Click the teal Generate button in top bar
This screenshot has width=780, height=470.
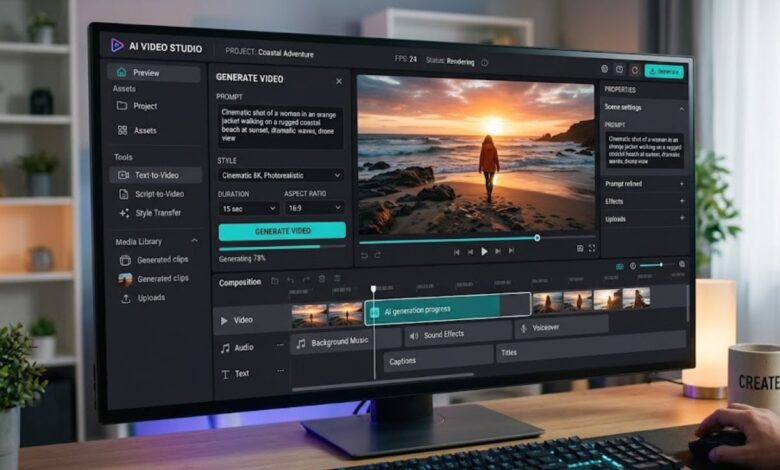pyautogui.click(x=664, y=72)
